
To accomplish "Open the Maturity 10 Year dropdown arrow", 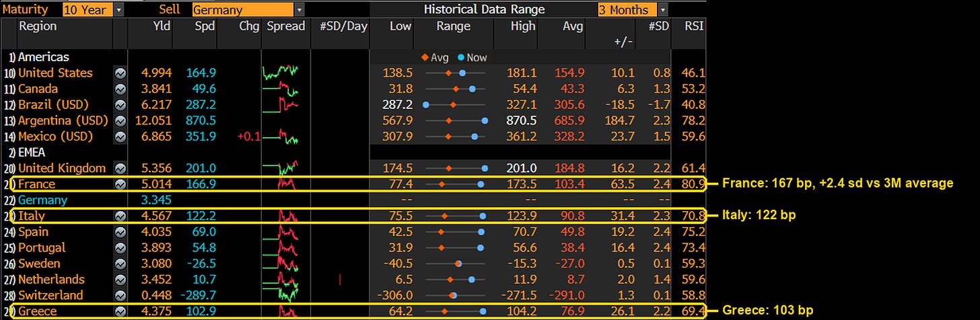I will (119, 10).
